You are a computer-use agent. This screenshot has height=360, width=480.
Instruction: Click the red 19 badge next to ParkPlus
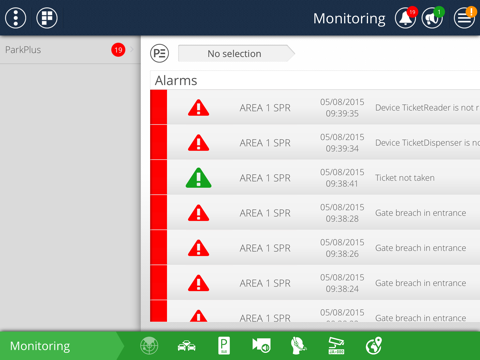118,50
